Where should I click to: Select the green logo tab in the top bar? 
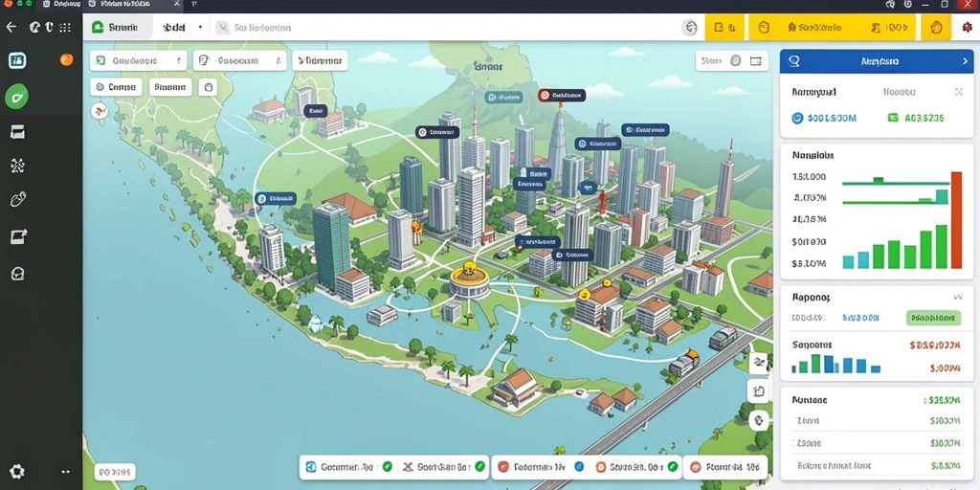(117, 28)
